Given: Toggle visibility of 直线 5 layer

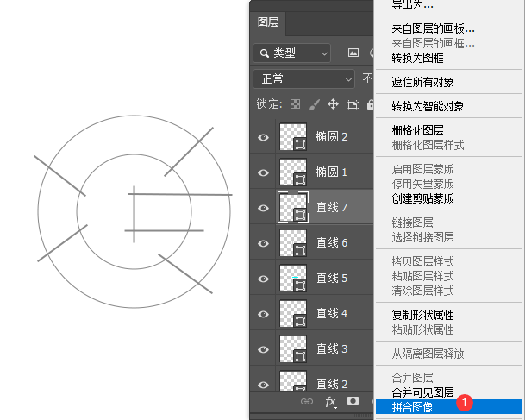Looking at the screenshot, I should click(x=263, y=279).
